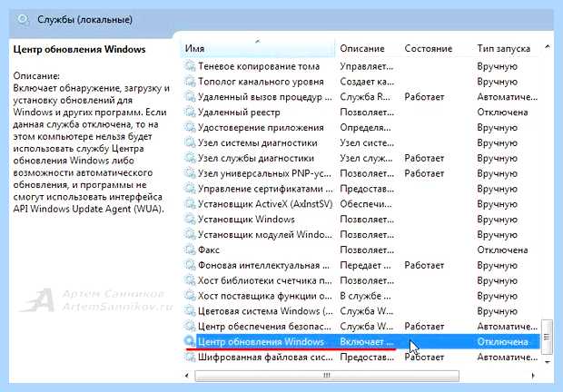Select the Установщик Windows service
Viewport: 563px width, 392px height.
[246, 219]
